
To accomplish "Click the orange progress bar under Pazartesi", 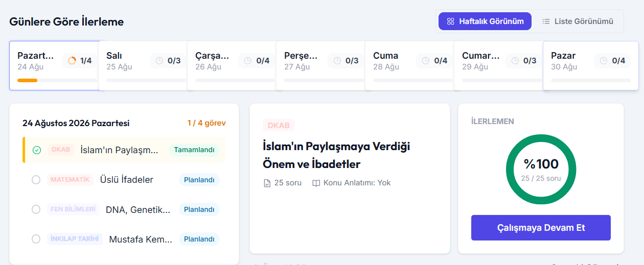I will pyautogui.click(x=28, y=80).
